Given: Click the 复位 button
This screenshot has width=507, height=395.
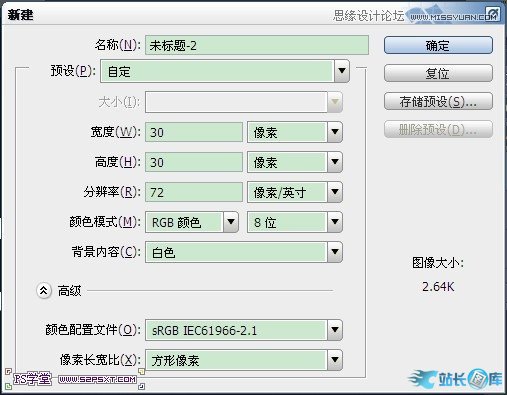Looking at the screenshot, I should tap(438, 73).
